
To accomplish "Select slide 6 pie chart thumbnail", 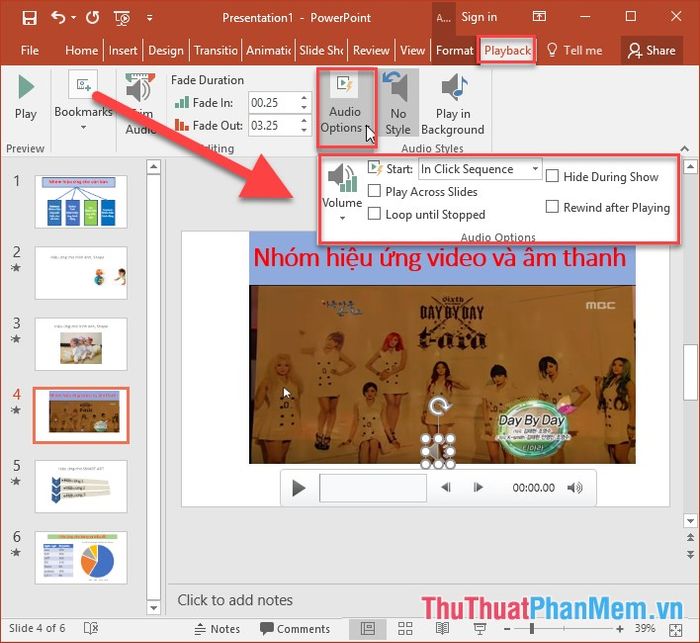I will 81,557.
